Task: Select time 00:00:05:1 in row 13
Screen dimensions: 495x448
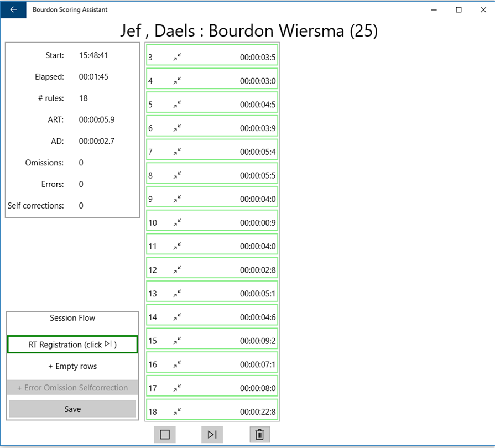Action: [258, 294]
